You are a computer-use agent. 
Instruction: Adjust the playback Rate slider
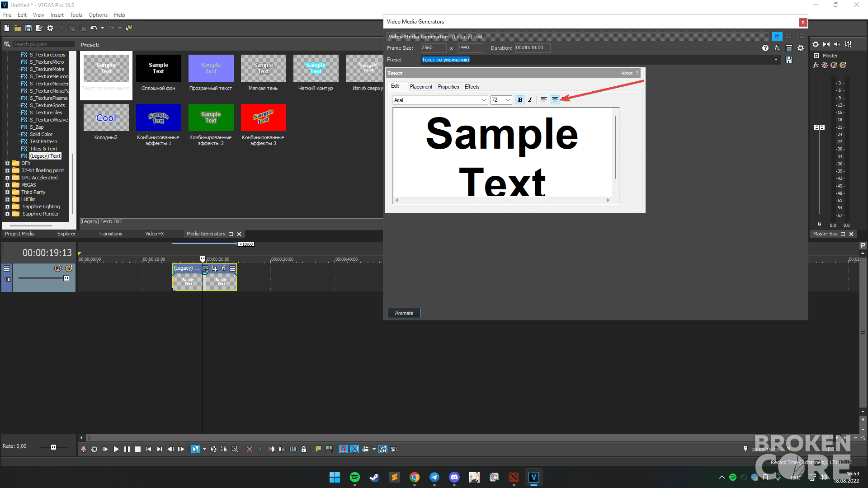click(x=53, y=447)
